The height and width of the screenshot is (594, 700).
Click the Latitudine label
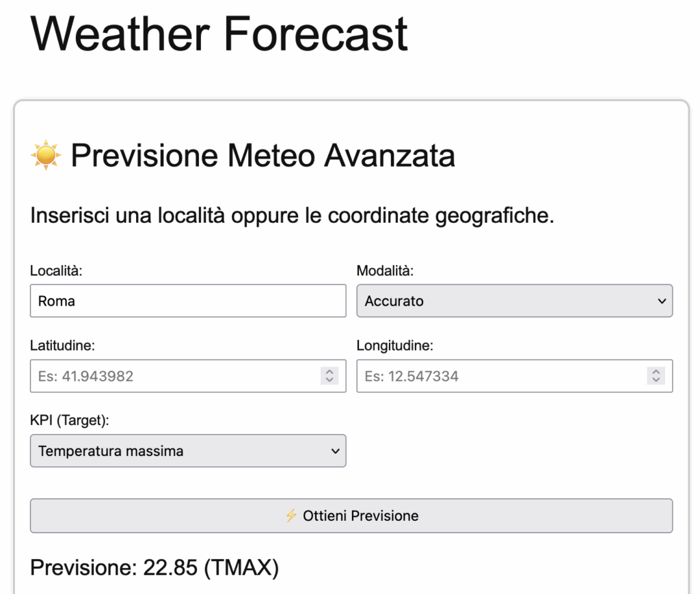coord(62,345)
